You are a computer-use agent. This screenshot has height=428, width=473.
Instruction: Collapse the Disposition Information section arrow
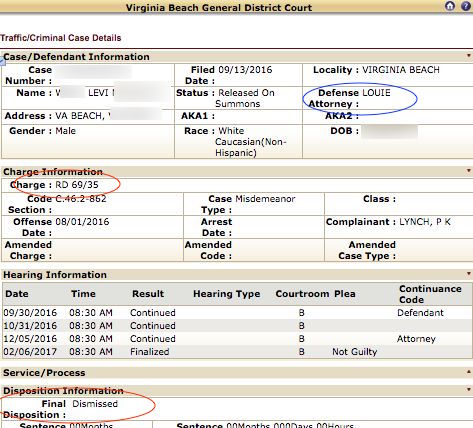469,389
